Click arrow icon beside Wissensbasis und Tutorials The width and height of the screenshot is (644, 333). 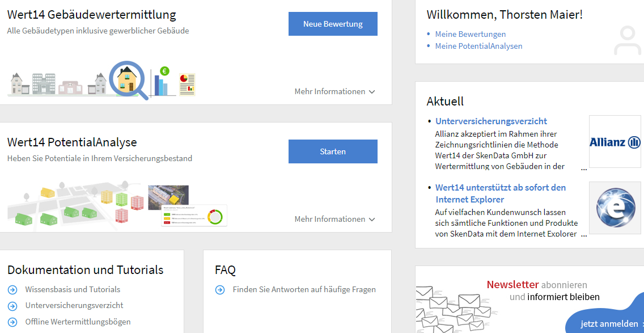click(12, 290)
